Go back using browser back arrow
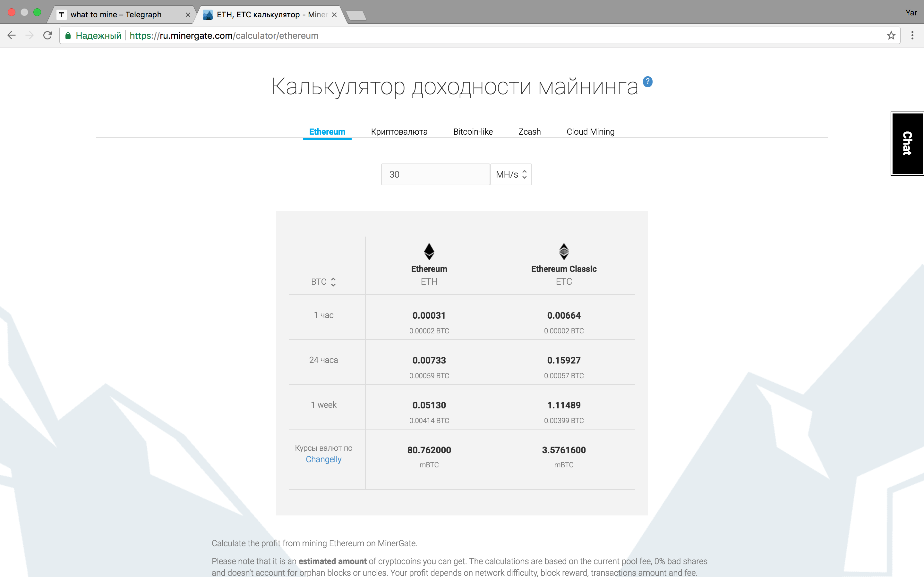This screenshot has width=924, height=577. [12, 36]
